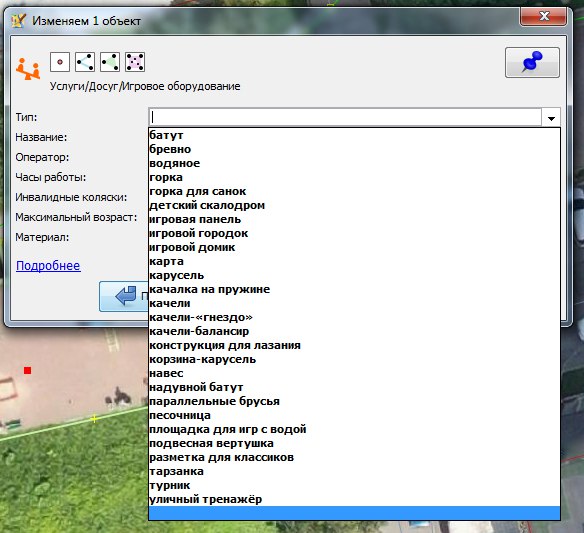Select игровой домик option
The height and width of the screenshot is (533, 584).
point(354,247)
